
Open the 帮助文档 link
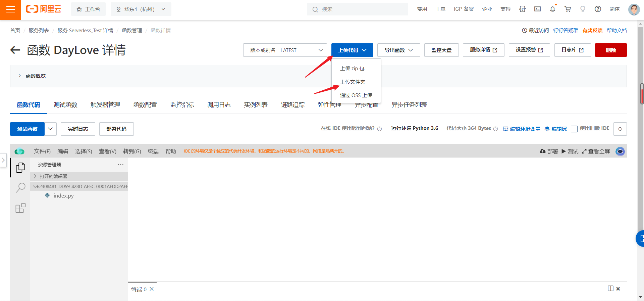click(617, 31)
